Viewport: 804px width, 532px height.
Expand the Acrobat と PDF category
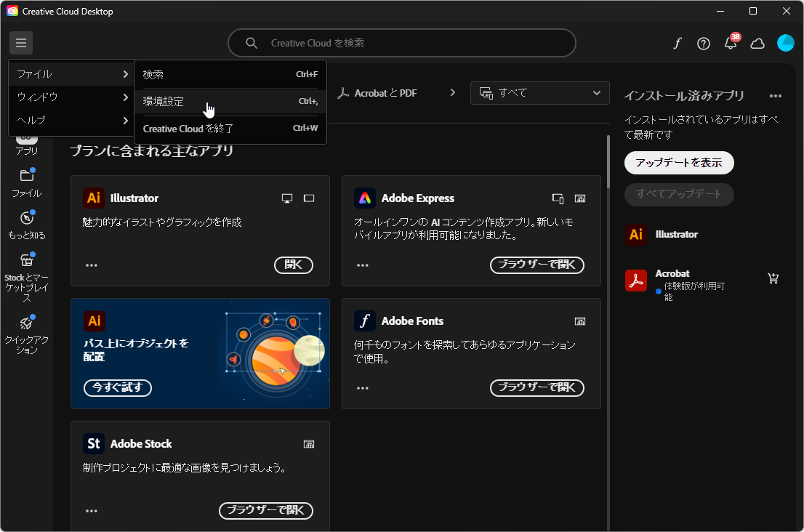(452, 93)
